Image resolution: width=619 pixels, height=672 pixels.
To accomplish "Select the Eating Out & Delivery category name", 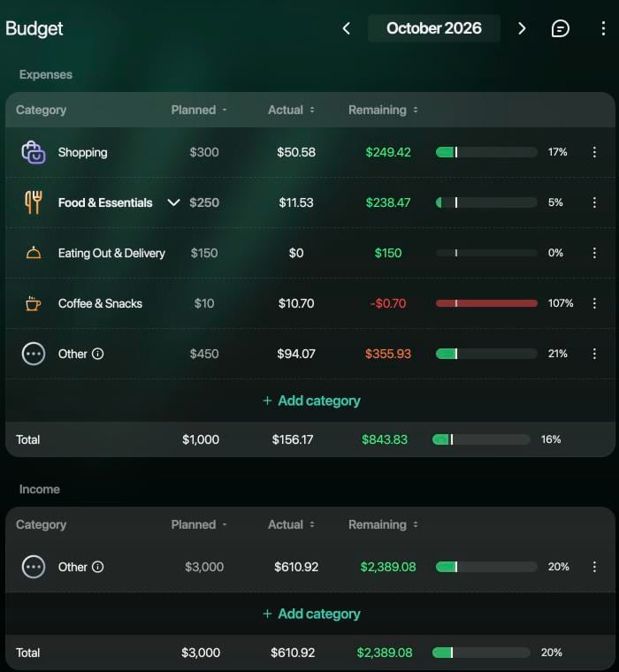I will pyautogui.click(x=111, y=253).
